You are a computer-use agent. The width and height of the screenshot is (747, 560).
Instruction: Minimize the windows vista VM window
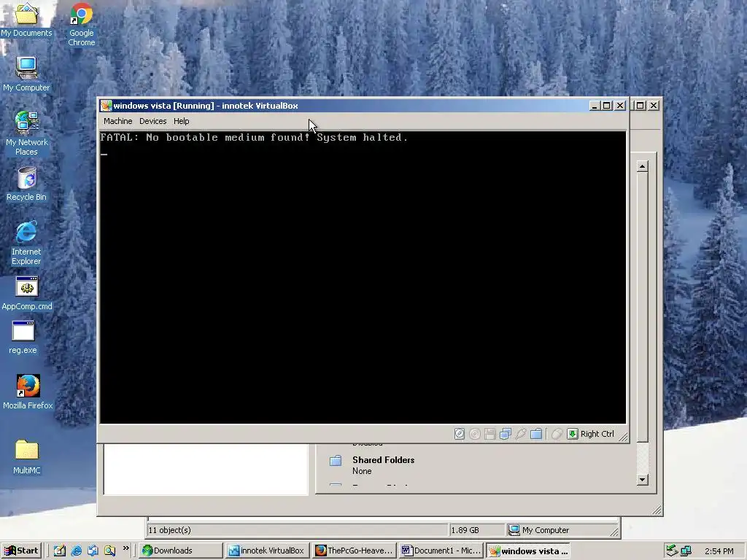pos(594,106)
